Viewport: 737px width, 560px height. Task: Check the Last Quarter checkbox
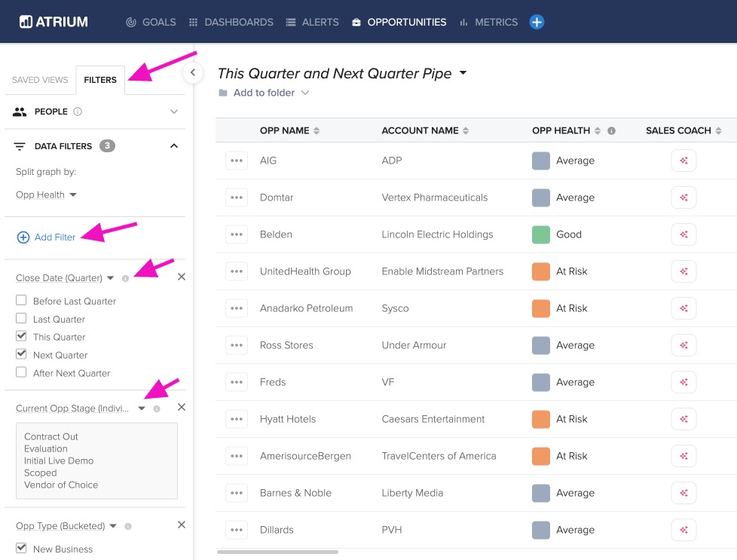click(x=21, y=318)
